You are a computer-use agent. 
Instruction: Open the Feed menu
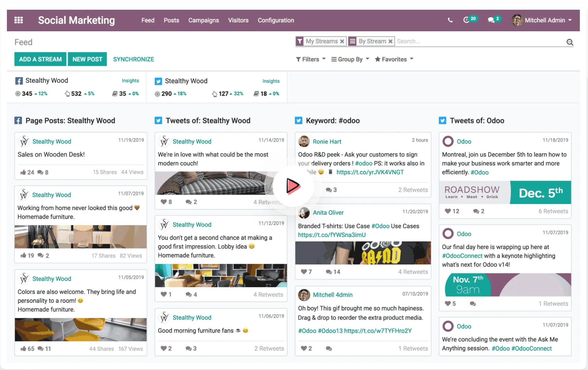pyautogui.click(x=148, y=20)
